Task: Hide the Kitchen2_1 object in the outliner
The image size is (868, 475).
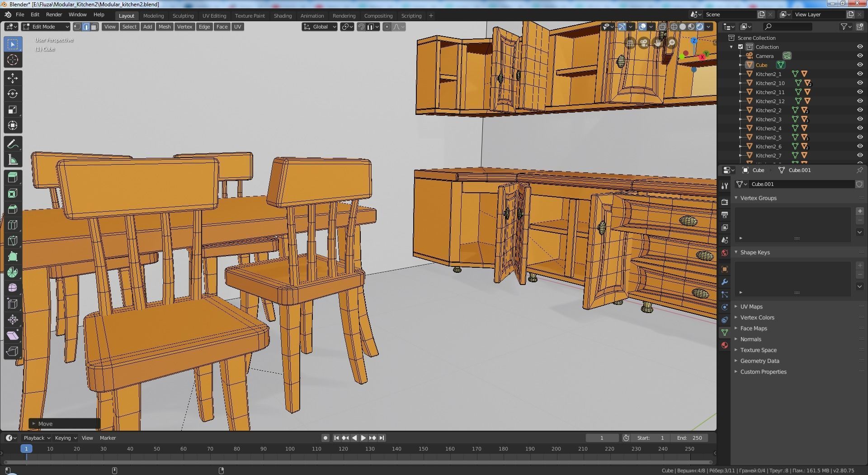Action: (859, 74)
